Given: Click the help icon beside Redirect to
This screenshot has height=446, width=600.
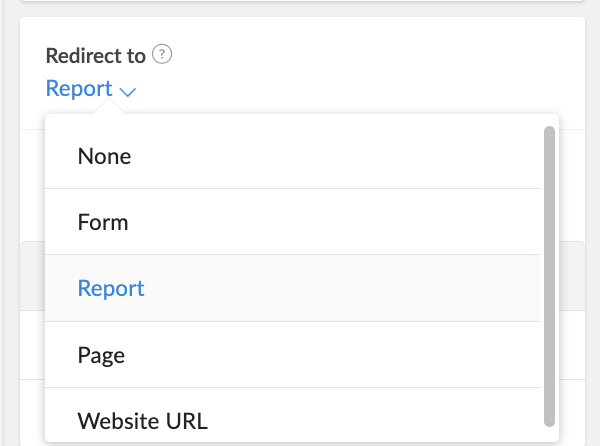Looking at the screenshot, I should coord(163,55).
